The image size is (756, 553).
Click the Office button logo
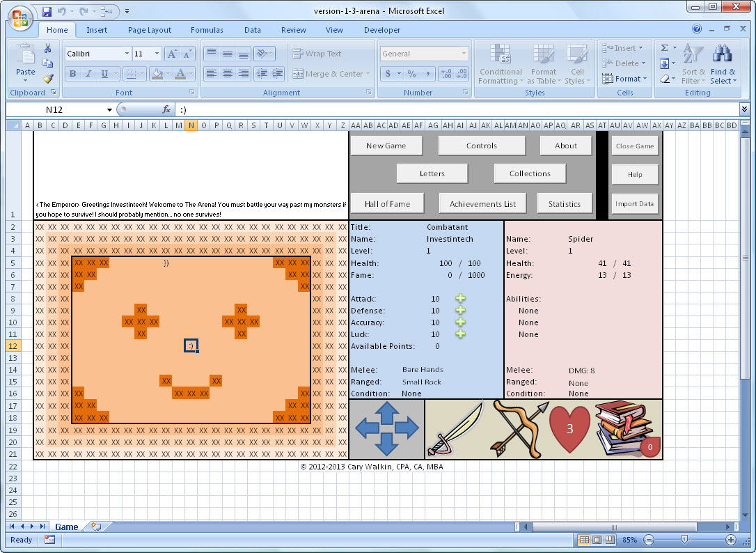click(20, 19)
